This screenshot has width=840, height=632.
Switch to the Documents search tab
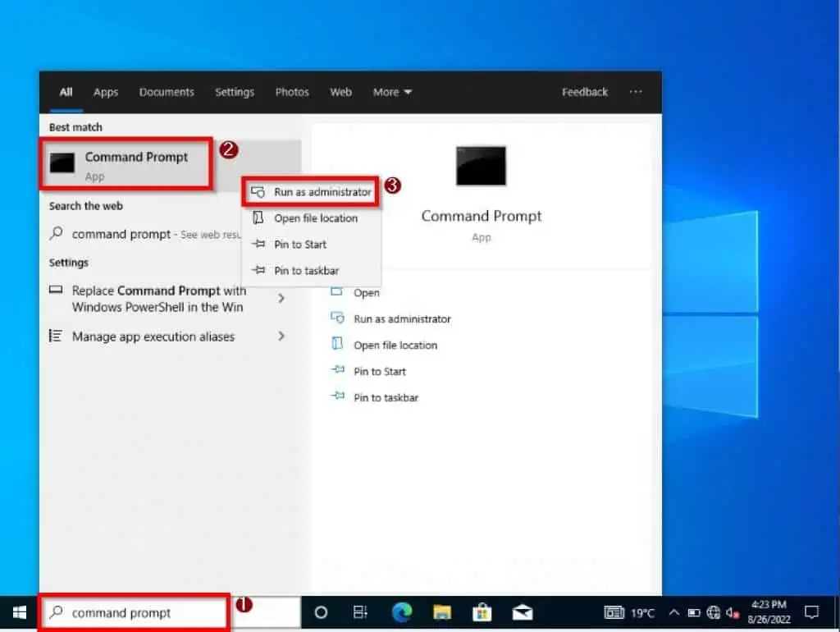pyautogui.click(x=167, y=92)
